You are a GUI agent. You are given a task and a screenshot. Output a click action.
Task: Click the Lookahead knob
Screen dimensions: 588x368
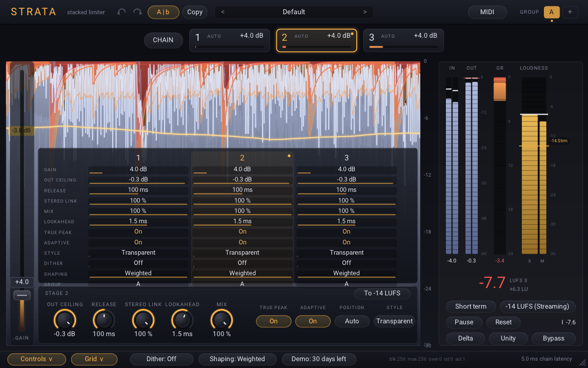coord(182,320)
